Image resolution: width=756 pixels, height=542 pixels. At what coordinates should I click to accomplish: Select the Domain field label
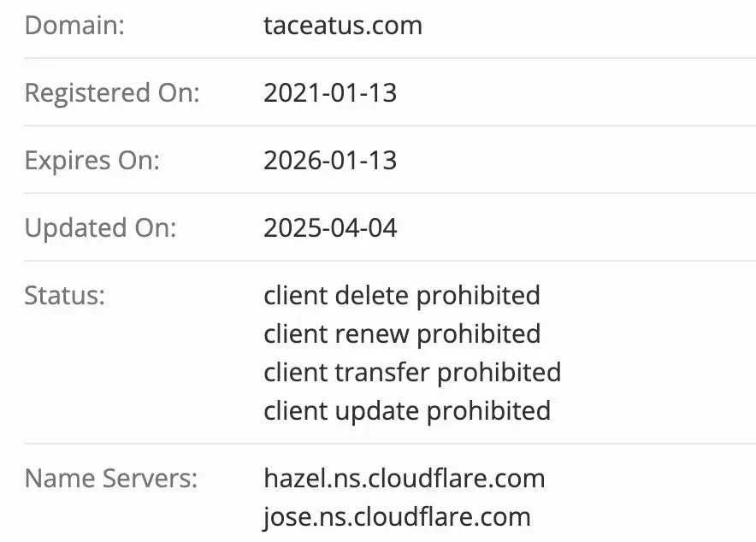[x=74, y=26]
